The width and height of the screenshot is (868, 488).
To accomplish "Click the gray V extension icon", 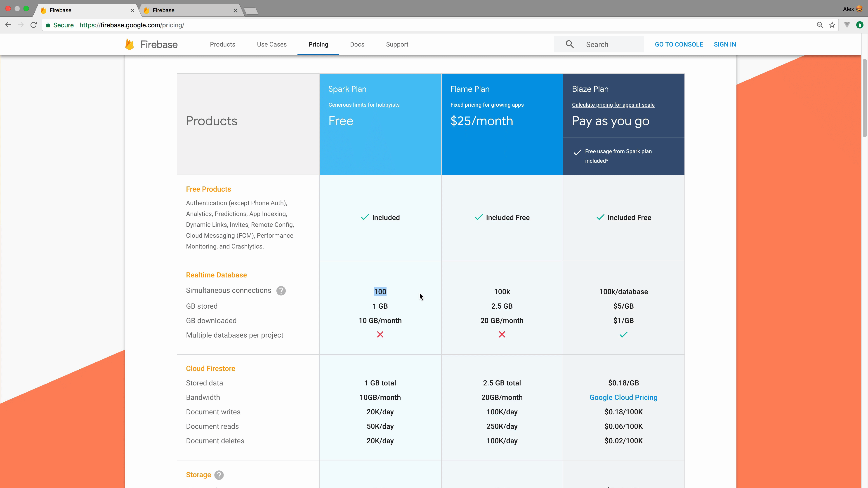I will pyautogui.click(x=847, y=25).
